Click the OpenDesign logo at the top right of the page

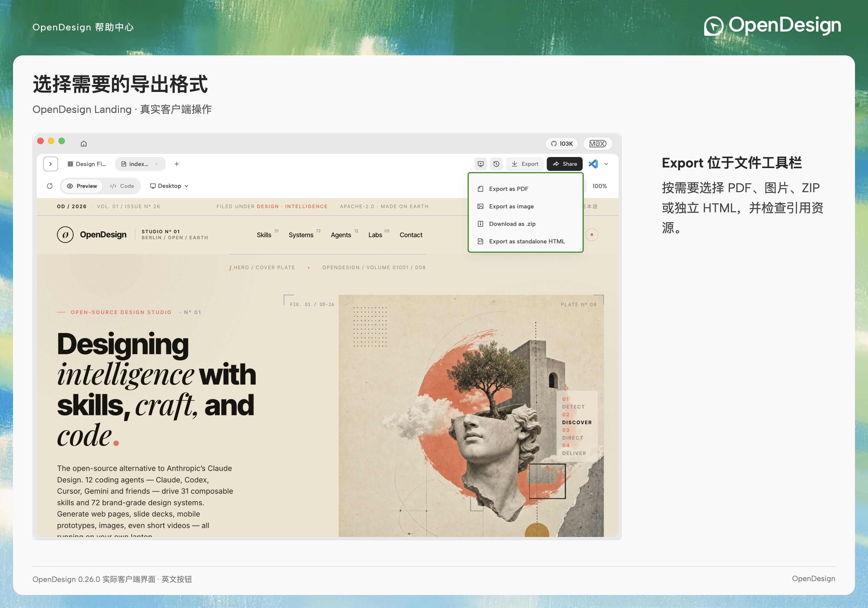(772, 26)
